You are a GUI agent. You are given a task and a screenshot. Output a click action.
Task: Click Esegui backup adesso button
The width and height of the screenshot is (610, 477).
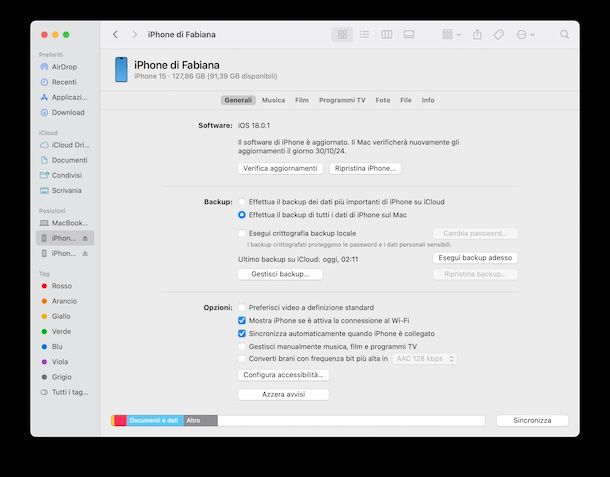coord(475,258)
